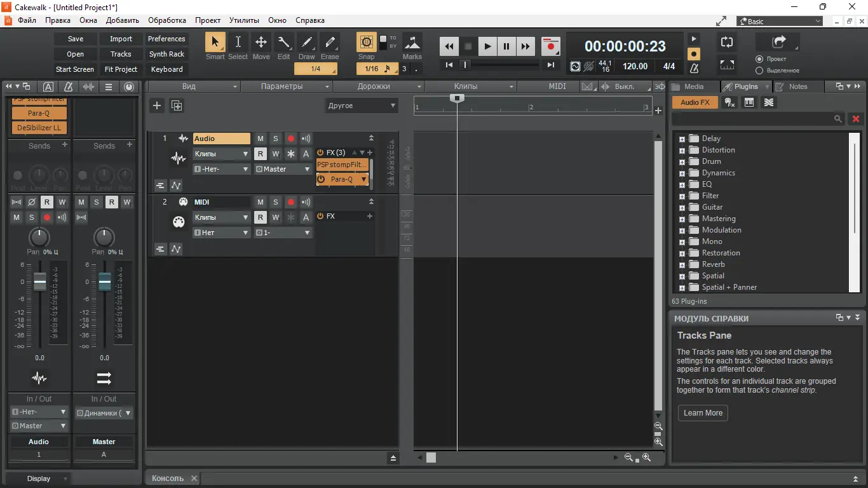Screen dimensions: 868x488
Task: Open the Утилиты menu
Action: (244, 20)
